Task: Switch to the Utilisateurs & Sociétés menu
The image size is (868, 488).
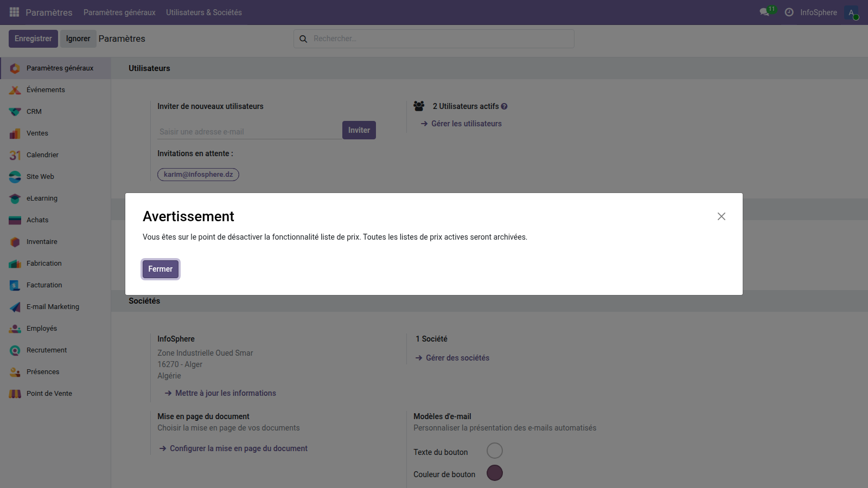Action: (204, 12)
